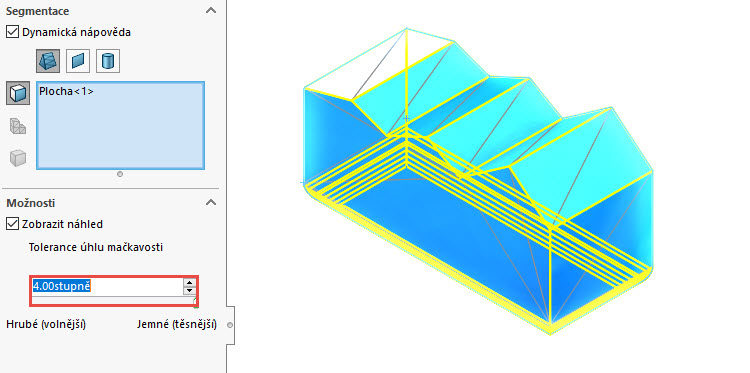Select the mesh facet segmentation icon
This screenshot has width=750, height=373.
(x=48, y=61)
